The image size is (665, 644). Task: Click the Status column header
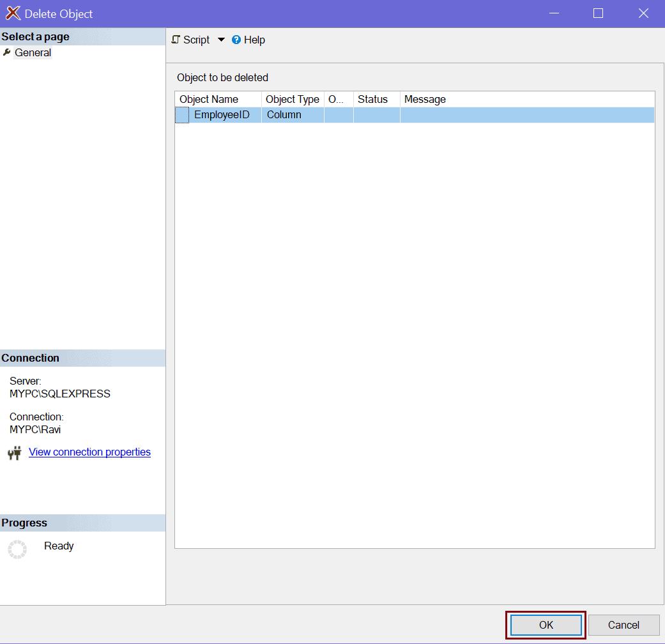click(x=374, y=99)
